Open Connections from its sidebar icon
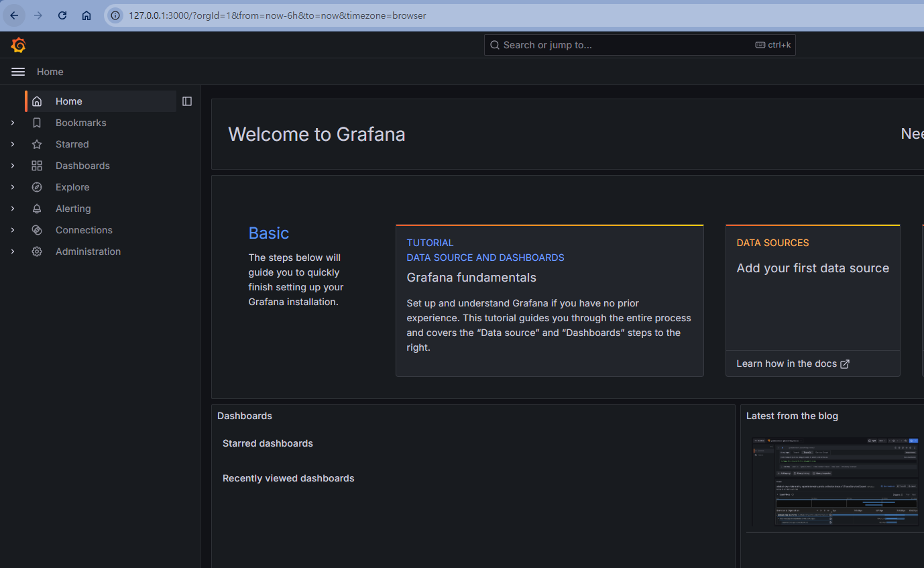Viewport: 924px width, 568px height. point(37,229)
